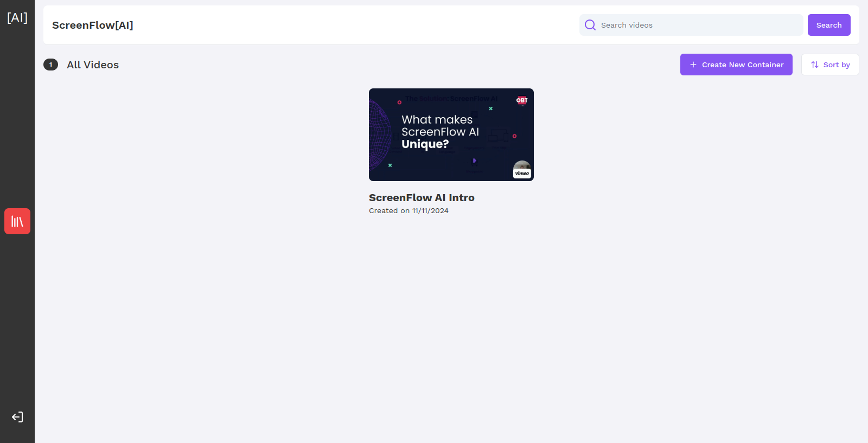Click the purple Search button
The width and height of the screenshot is (868, 443).
[x=829, y=25]
